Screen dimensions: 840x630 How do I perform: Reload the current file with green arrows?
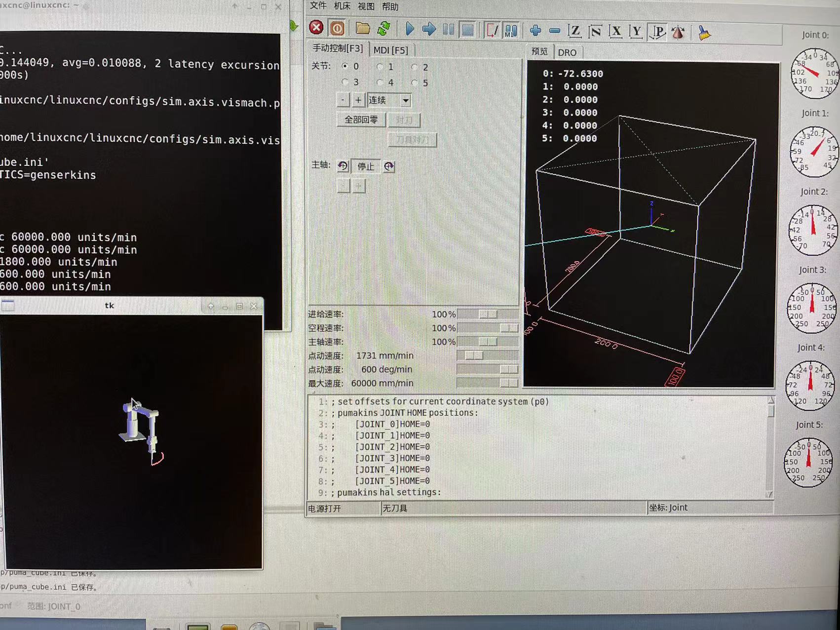click(x=383, y=29)
